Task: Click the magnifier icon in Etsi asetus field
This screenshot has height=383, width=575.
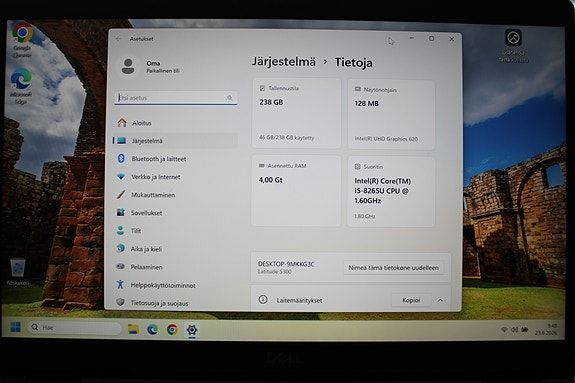Action: tap(230, 98)
